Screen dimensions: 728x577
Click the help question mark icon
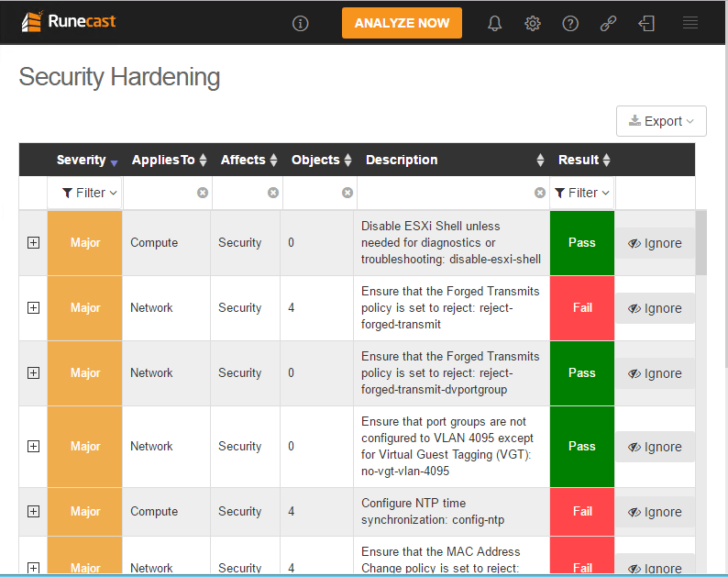[x=570, y=24]
